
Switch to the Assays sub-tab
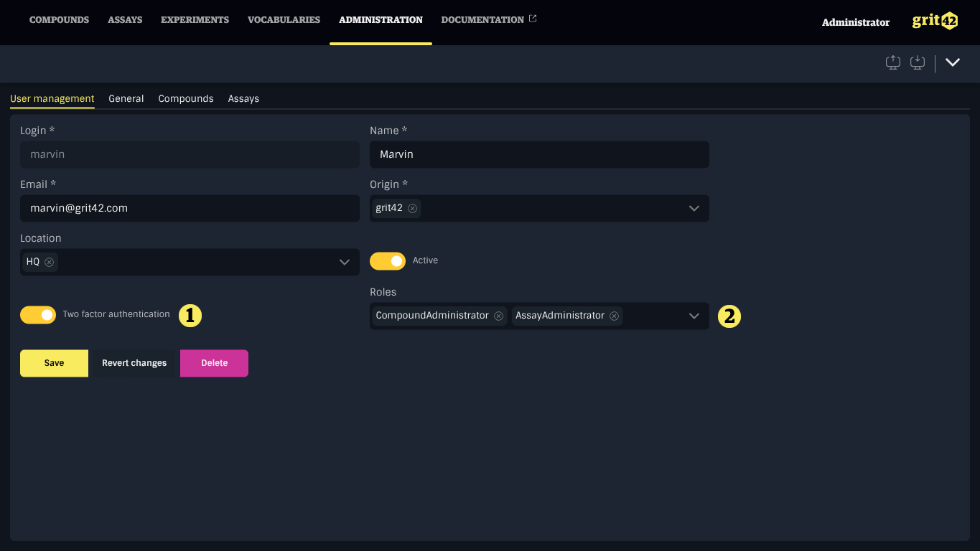243,98
